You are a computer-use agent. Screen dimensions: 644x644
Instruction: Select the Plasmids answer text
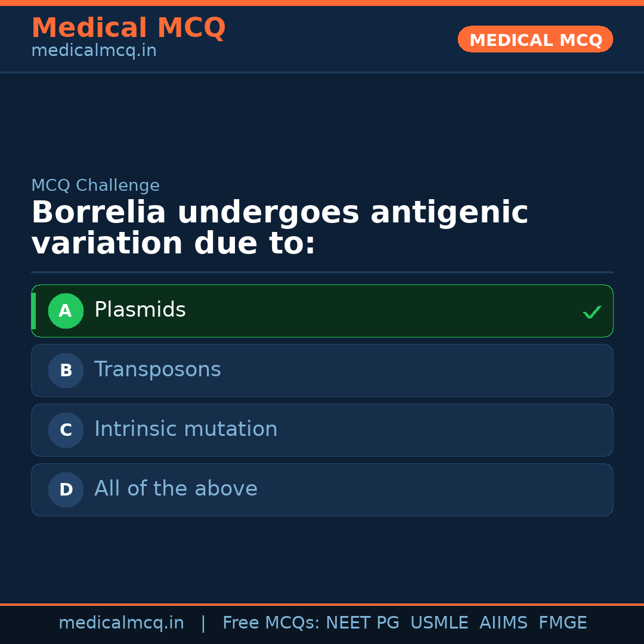140,310
